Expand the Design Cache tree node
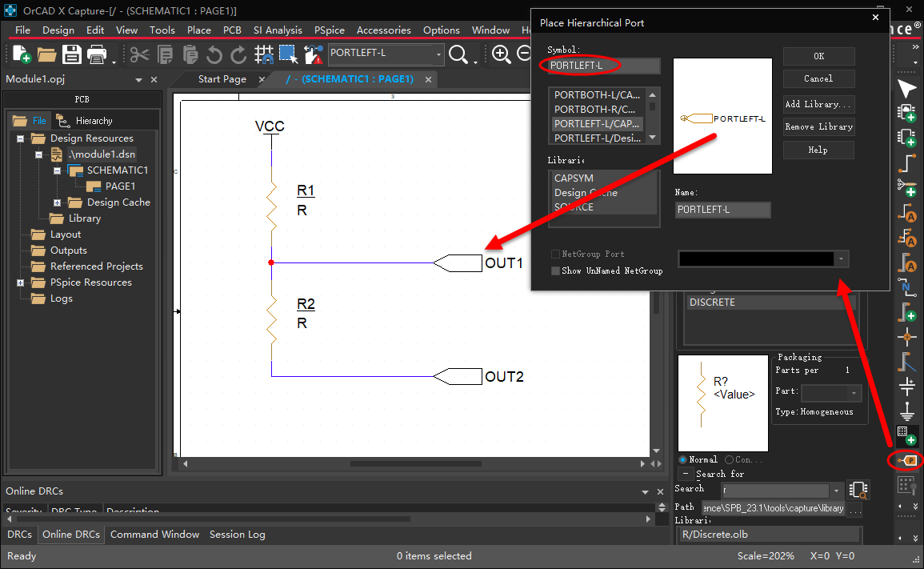The image size is (924, 569). coord(57,202)
